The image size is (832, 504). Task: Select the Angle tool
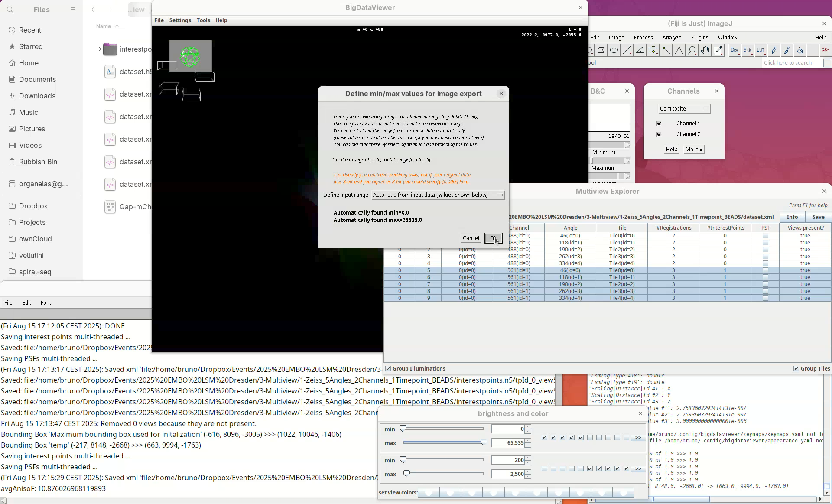tap(640, 50)
